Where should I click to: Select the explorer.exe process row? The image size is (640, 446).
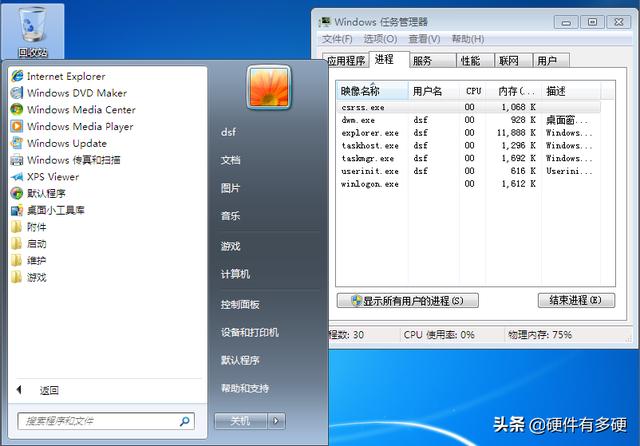tap(469, 133)
